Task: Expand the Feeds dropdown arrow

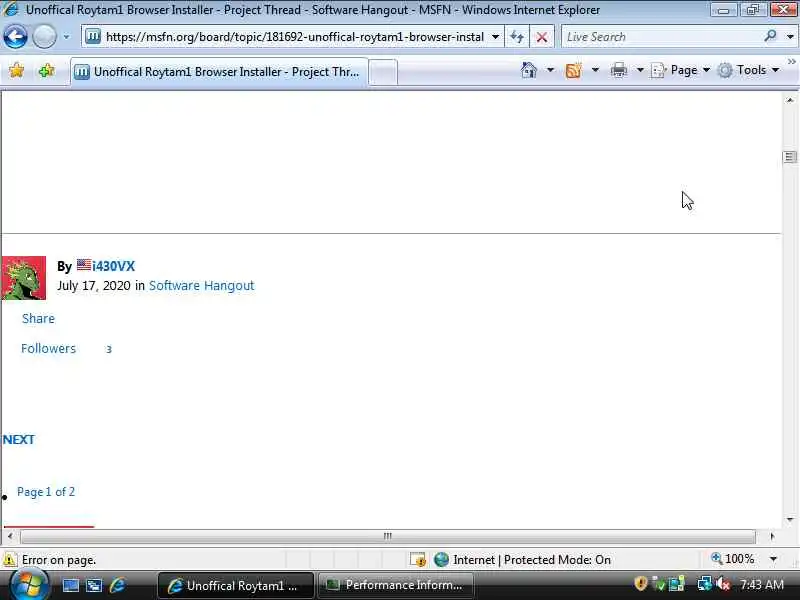Action: pyautogui.click(x=595, y=70)
